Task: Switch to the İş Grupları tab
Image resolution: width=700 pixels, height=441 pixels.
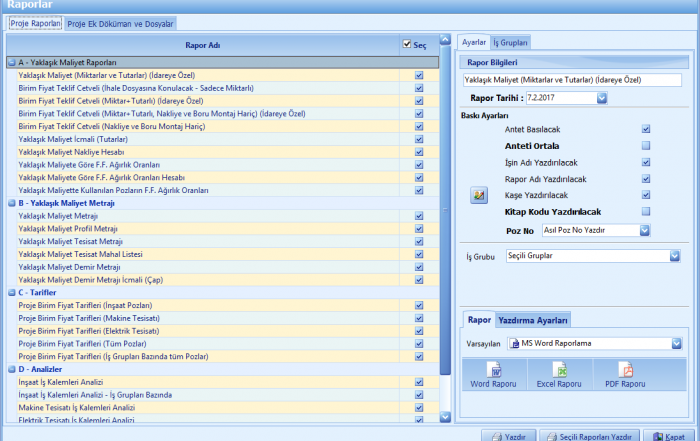Action: (x=511, y=42)
